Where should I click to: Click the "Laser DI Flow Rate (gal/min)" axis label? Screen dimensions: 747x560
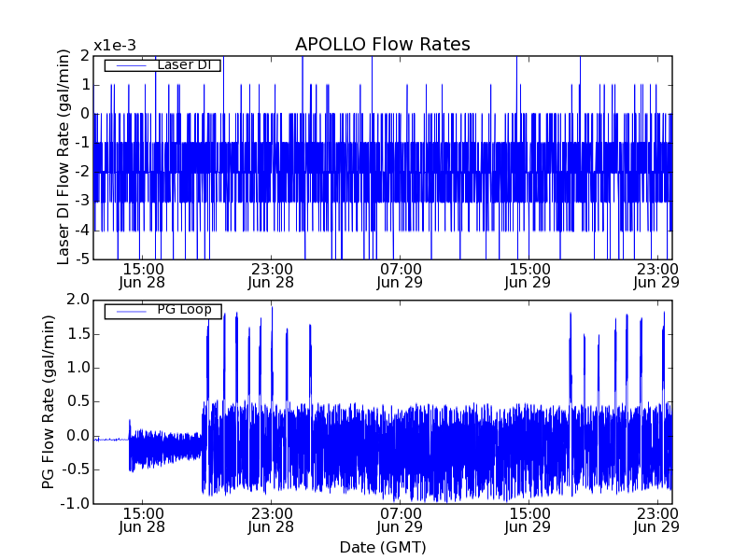[x=63, y=158]
